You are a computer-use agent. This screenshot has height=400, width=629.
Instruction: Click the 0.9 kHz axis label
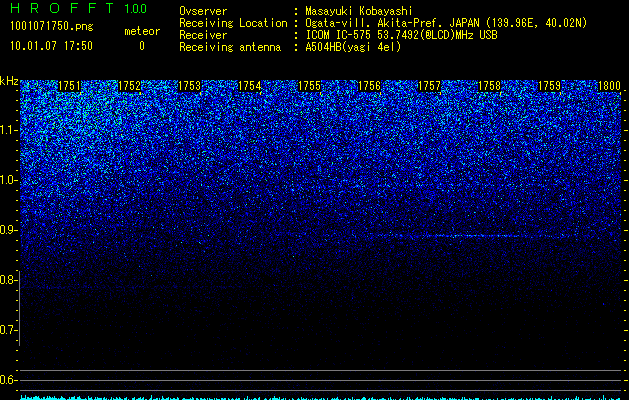(x=7, y=230)
